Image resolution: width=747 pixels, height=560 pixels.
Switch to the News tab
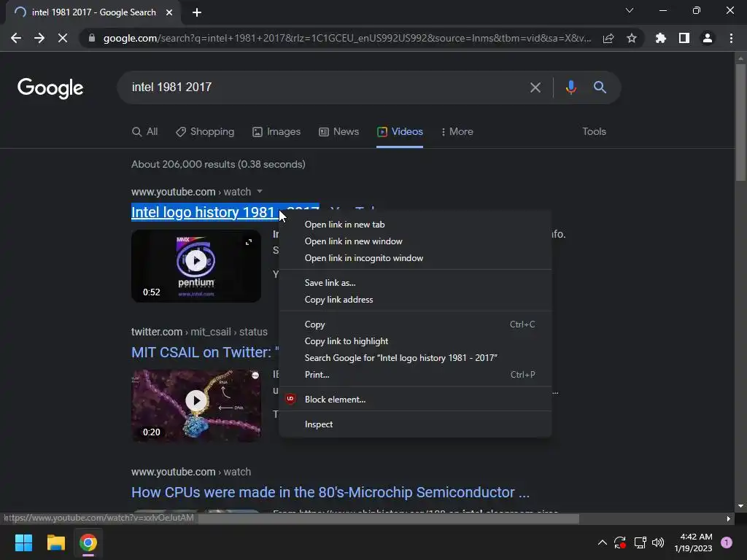(338, 132)
